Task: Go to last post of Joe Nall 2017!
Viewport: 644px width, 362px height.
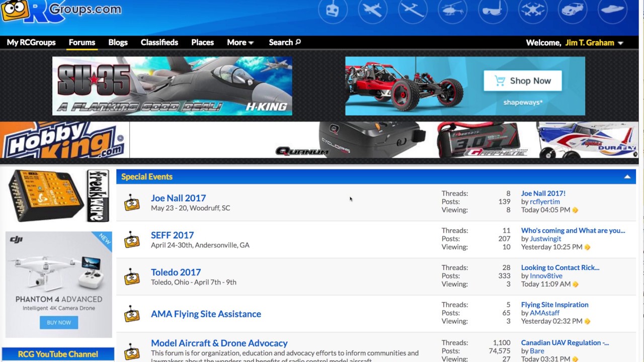Action: 575,210
